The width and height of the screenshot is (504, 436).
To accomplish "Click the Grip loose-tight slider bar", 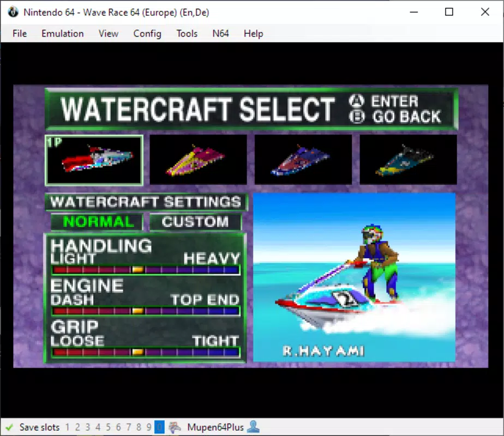I will click(146, 352).
